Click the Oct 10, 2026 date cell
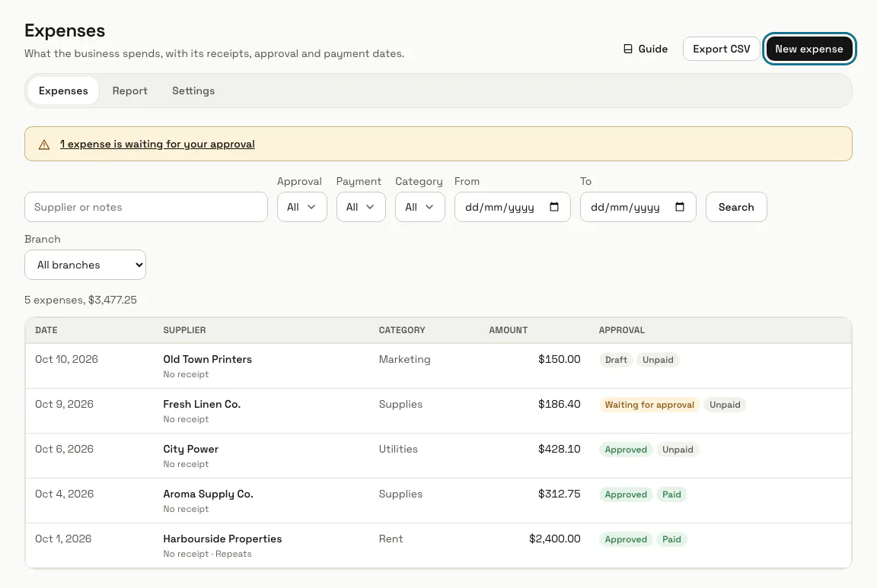Image resolution: width=877 pixels, height=588 pixels. 66,359
